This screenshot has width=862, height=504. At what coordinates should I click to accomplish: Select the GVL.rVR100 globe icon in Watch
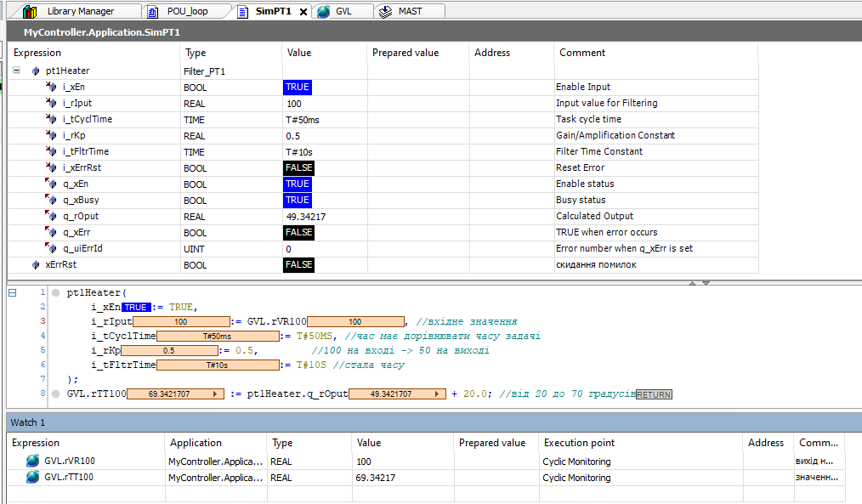[32, 461]
